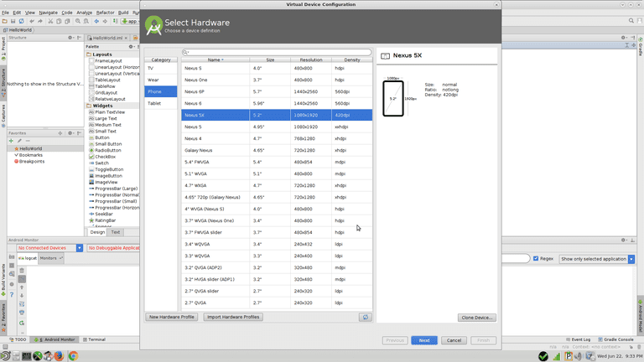Click the add favorites plus icon
This screenshot has height=362, width=644.
11,141
